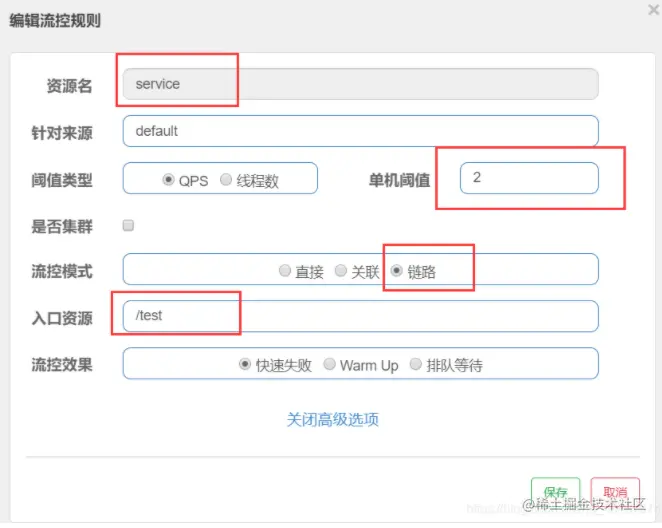
Task: Choose 关联 flow control mode
Action: click(341, 270)
